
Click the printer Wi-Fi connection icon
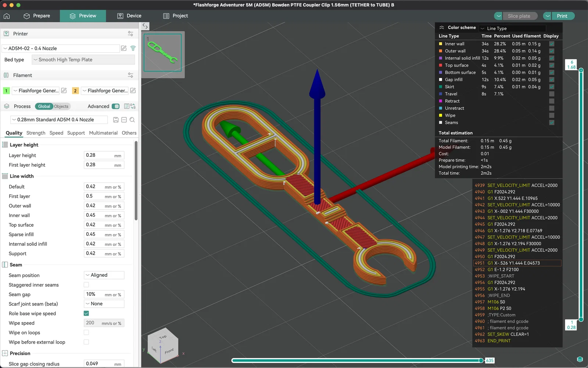click(133, 48)
